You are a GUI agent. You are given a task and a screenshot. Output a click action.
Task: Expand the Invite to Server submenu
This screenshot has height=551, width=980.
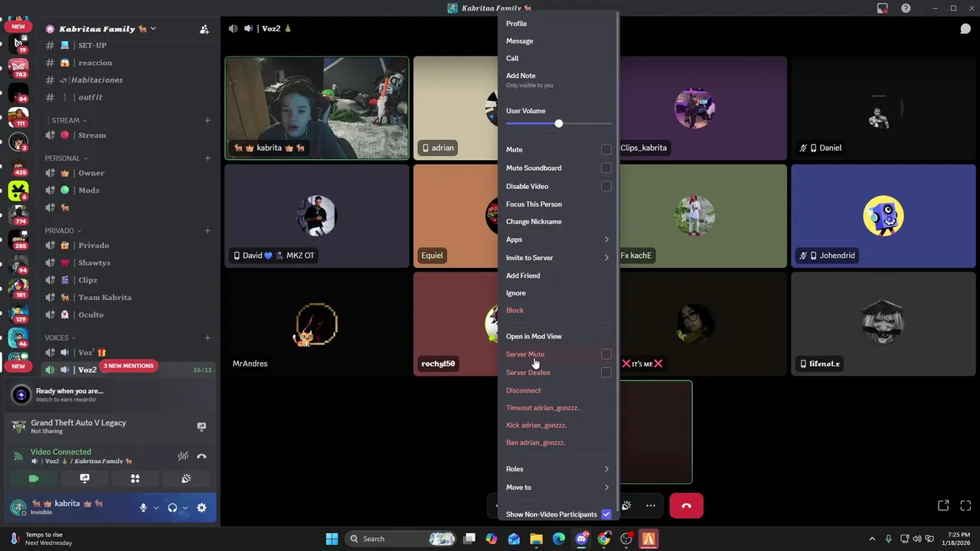coord(557,258)
